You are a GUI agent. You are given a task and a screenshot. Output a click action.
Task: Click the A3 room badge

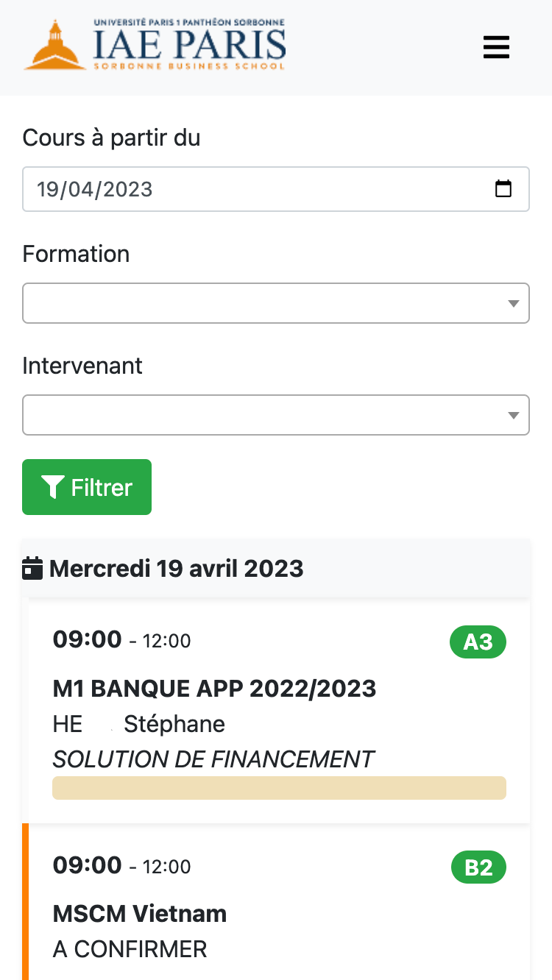click(x=478, y=642)
